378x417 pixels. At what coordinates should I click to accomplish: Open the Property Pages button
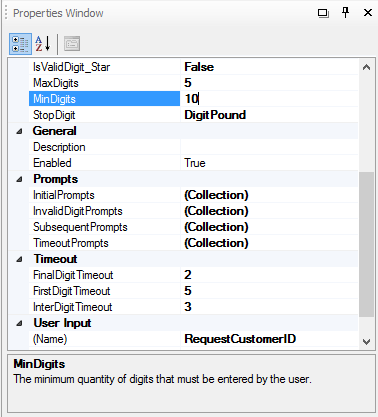click(x=72, y=44)
